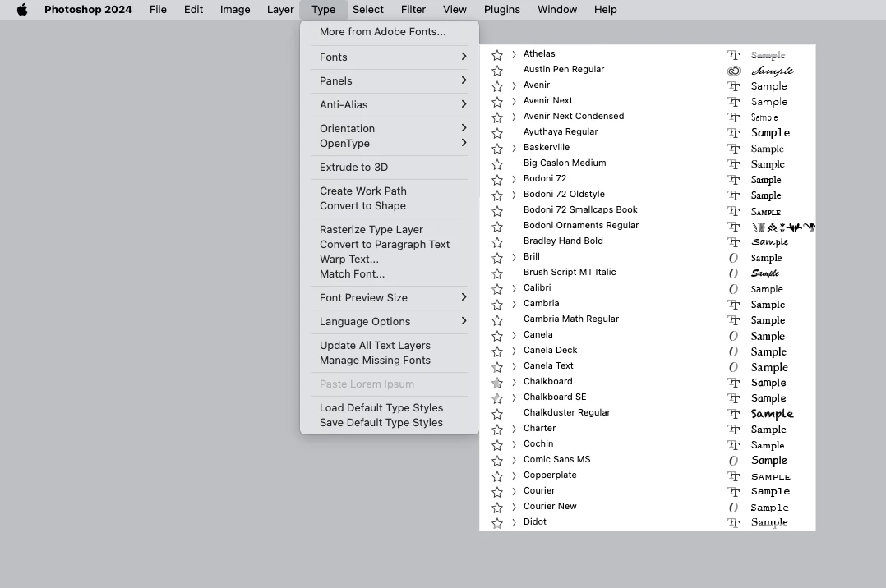
Task: Open OpenType submenu
Action: pyautogui.click(x=390, y=144)
